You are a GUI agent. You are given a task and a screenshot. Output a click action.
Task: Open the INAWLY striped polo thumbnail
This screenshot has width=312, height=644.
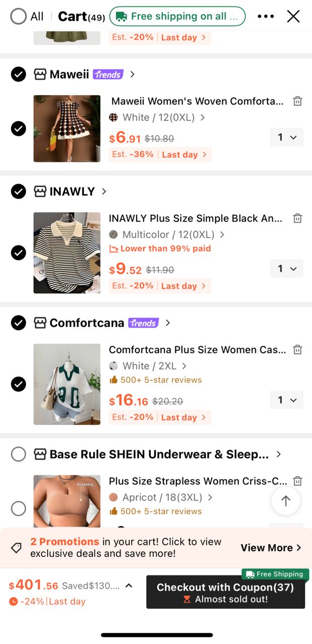point(67,253)
